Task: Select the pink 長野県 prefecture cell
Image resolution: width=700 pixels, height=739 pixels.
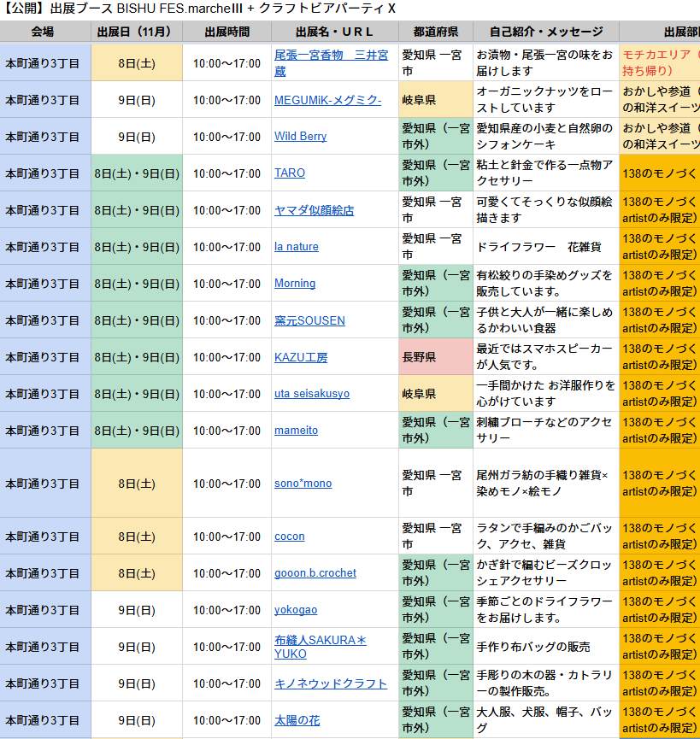Action: click(x=435, y=357)
